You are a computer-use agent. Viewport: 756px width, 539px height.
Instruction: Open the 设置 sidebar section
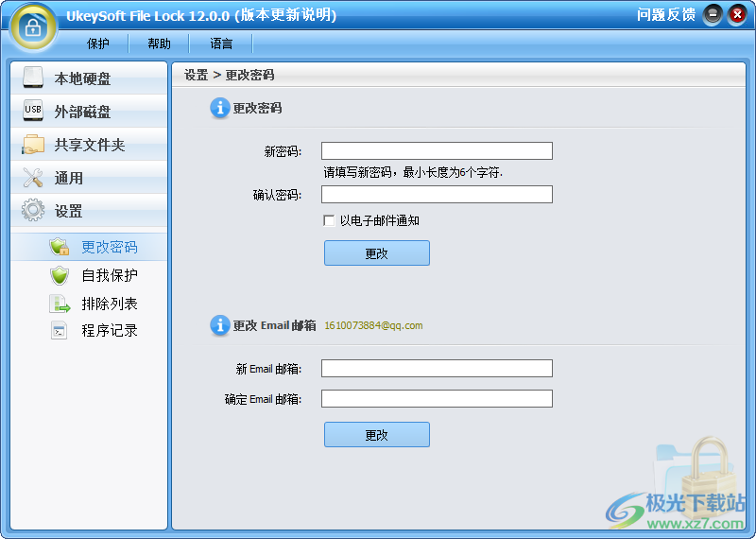[89, 211]
